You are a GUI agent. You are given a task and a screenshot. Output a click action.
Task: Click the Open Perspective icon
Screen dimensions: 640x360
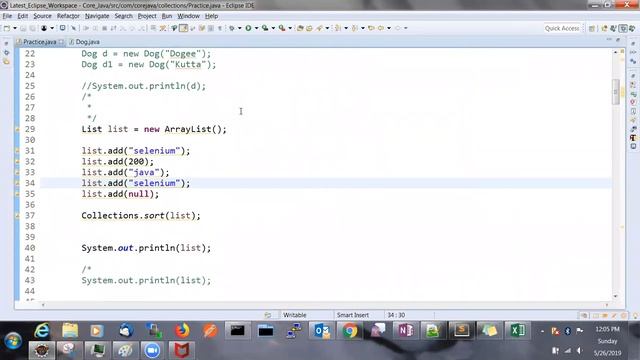click(x=591, y=28)
